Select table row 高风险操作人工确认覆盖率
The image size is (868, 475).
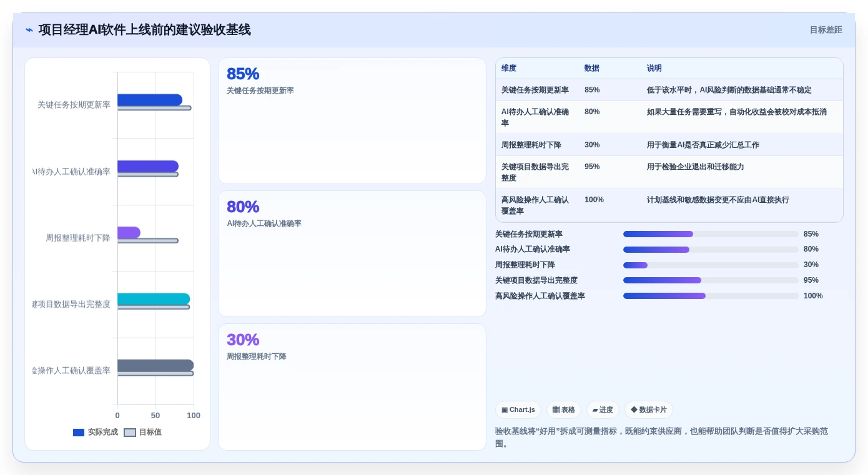(669, 205)
